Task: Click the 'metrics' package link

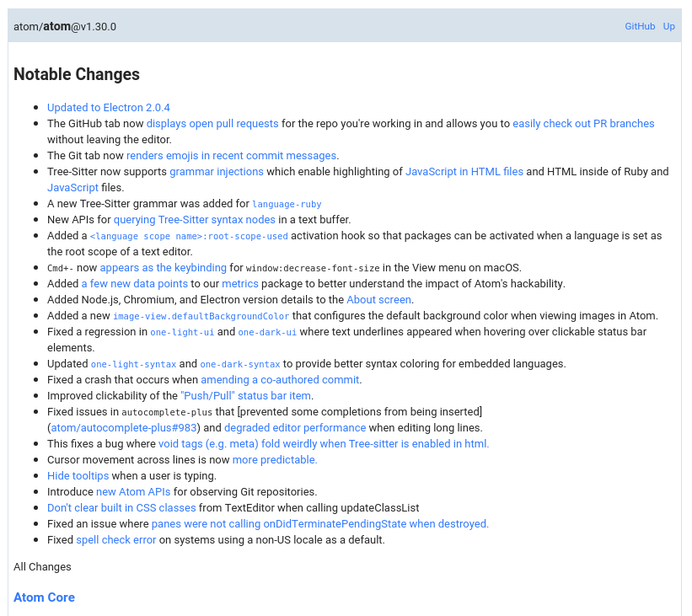Action: coord(240,284)
